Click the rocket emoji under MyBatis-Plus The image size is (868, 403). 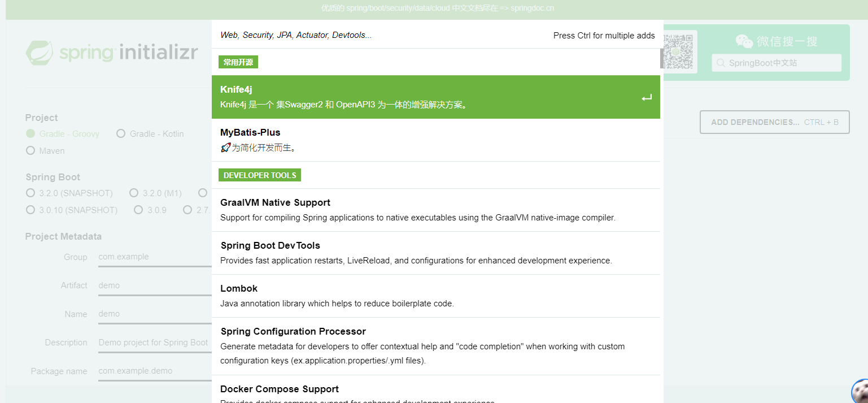coord(225,148)
